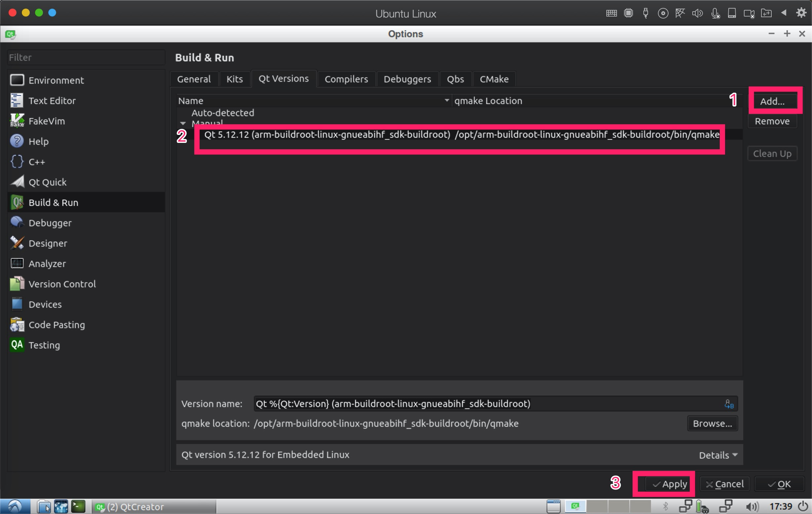Click the Cancel button

tap(724, 484)
